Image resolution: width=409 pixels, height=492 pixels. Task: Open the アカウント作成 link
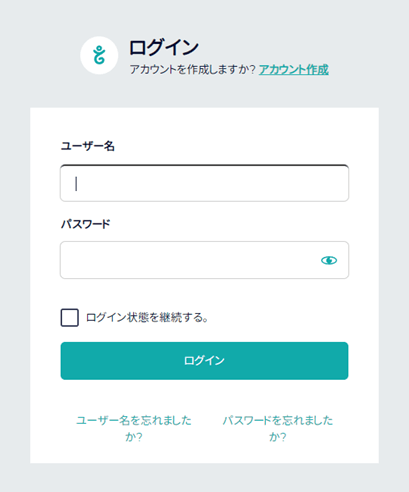pyautogui.click(x=294, y=69)
